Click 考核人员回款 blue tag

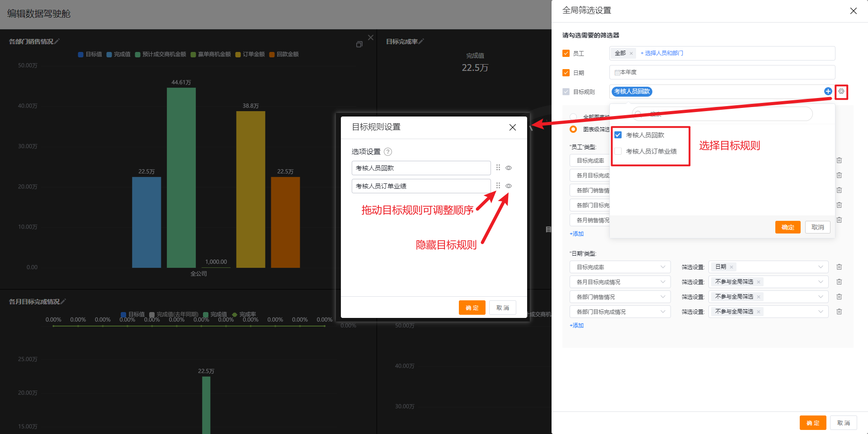pos(632,91)
